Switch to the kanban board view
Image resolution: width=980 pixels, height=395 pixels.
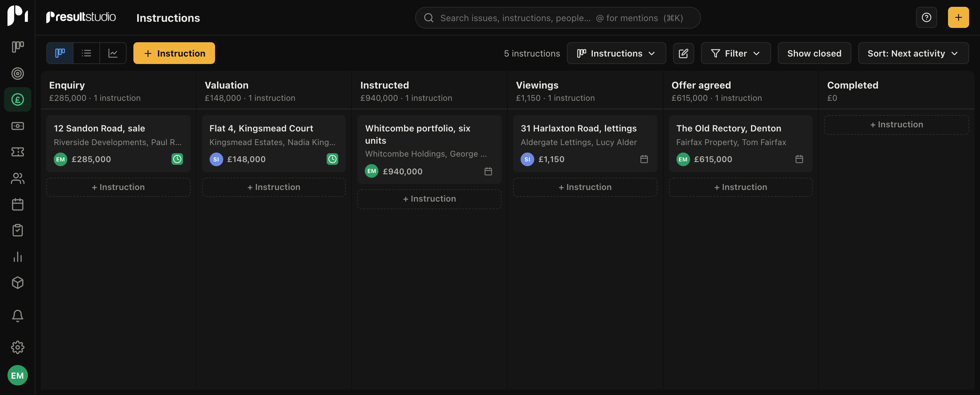click(60, 53)
